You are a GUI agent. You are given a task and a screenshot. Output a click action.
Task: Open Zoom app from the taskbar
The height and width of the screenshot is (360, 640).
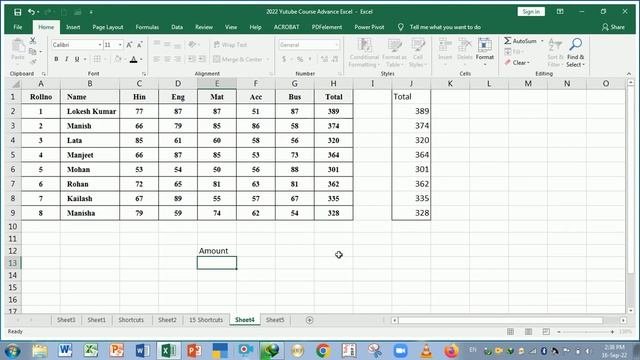pos(401,351)
